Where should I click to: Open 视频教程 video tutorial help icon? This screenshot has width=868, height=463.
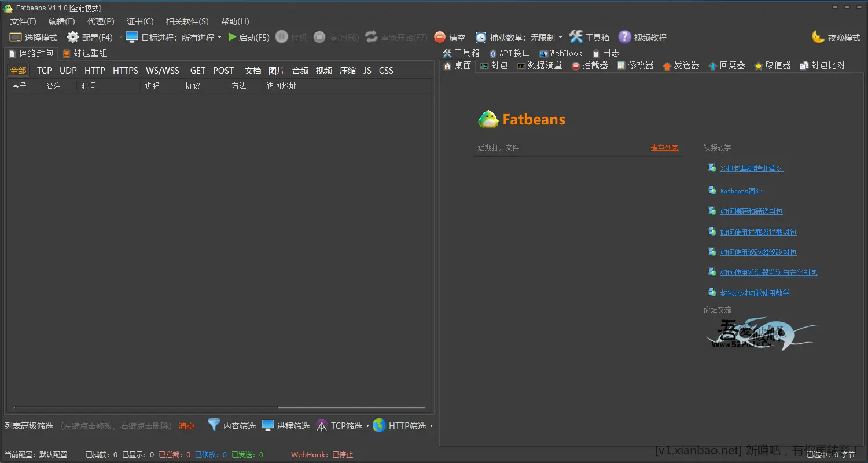(x=624, y=37)
